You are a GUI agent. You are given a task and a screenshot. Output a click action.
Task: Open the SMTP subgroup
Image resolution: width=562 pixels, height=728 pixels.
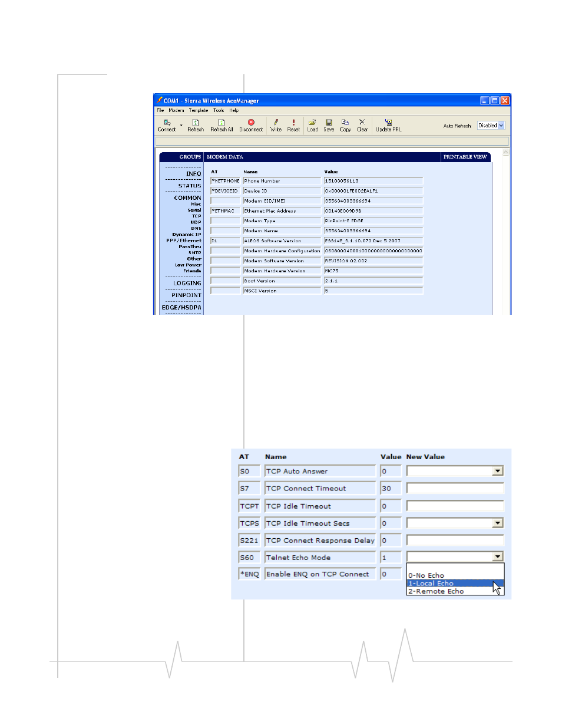pyautogui.click(x=195, y=252)
